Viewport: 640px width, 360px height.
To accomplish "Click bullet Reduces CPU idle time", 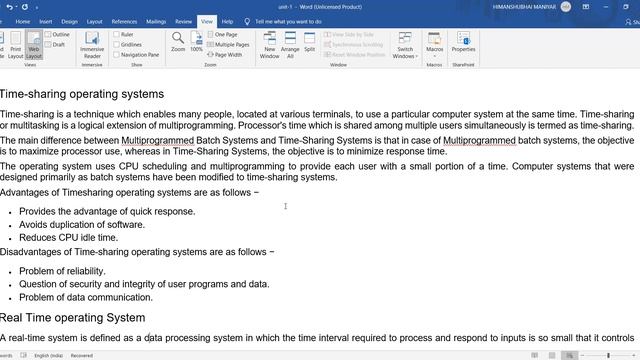I will (68, 238).
